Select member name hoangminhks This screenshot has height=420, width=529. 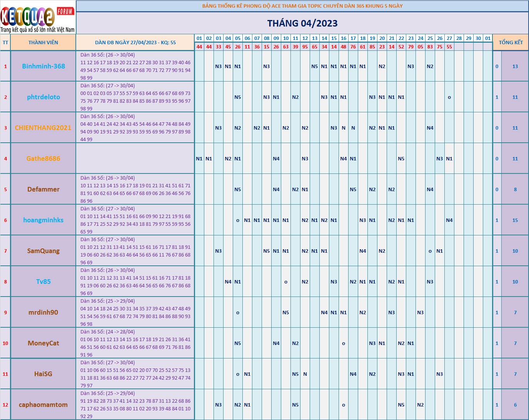pos(43,220)
